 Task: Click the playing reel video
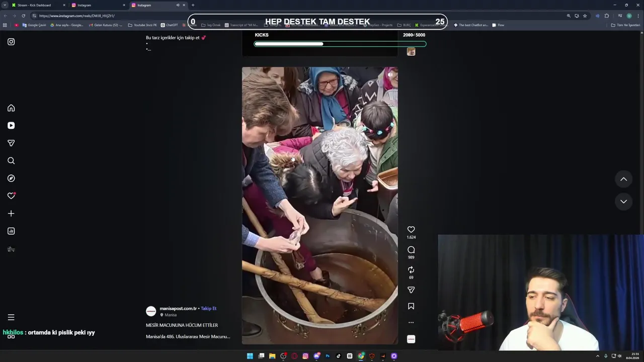click(x=319, y=206)
